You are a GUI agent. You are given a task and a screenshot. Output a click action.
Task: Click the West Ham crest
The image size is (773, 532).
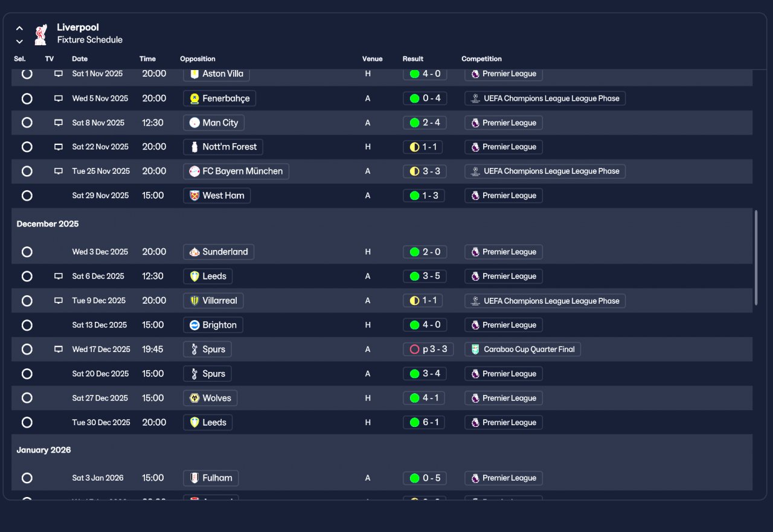(x=194, y=196)
